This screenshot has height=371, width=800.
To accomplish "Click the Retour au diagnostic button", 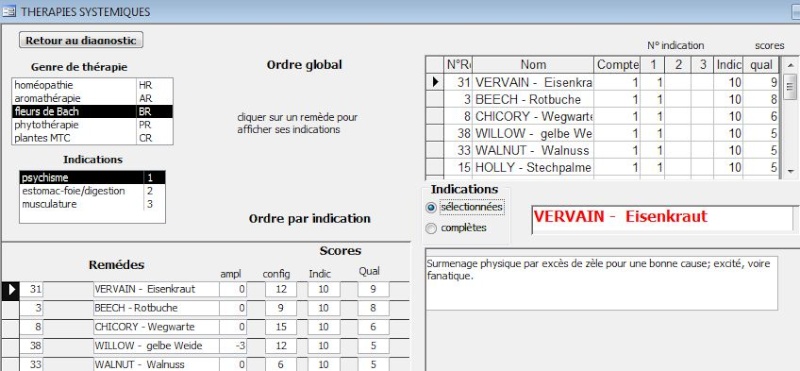I will [x=81, y=40].
